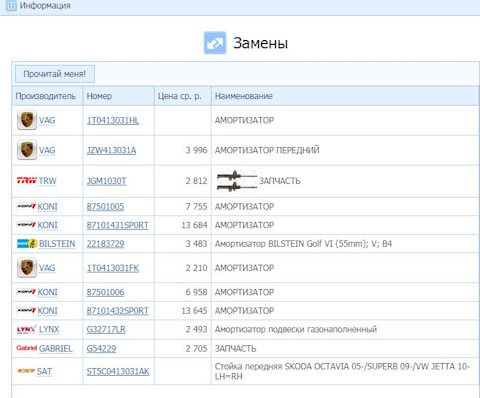Open part number 1T0413031HL
Image resolution: width=480 pixels, height=398 pixels.
coord(113,120)
